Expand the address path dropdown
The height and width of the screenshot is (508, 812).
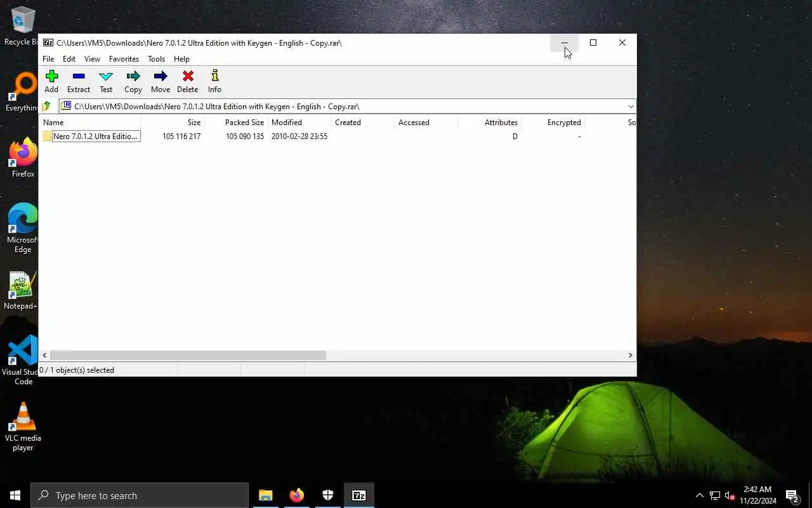click(x=631, y=106)
